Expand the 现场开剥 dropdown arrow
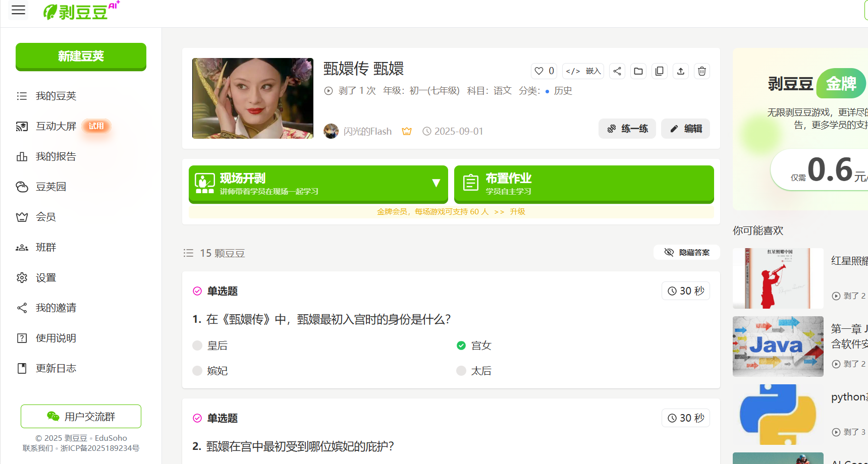 point(437,183)
